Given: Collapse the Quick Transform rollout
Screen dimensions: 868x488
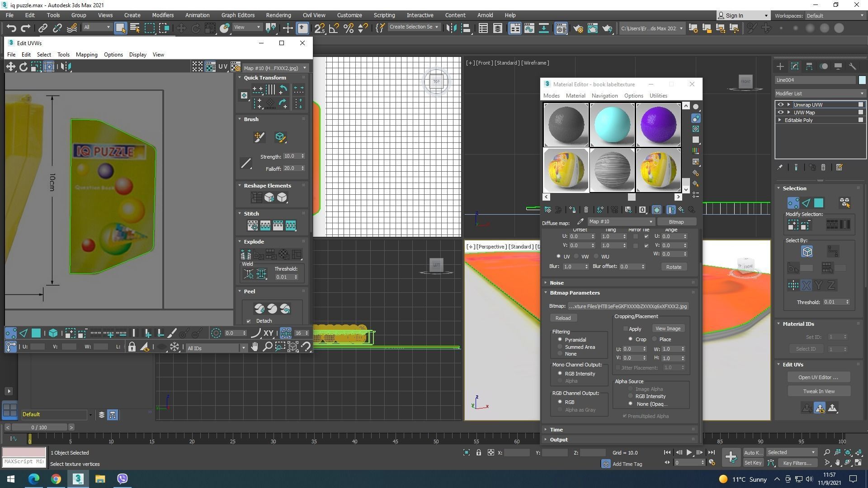Looking at the screenshot, I should click(x=271, y=78).
